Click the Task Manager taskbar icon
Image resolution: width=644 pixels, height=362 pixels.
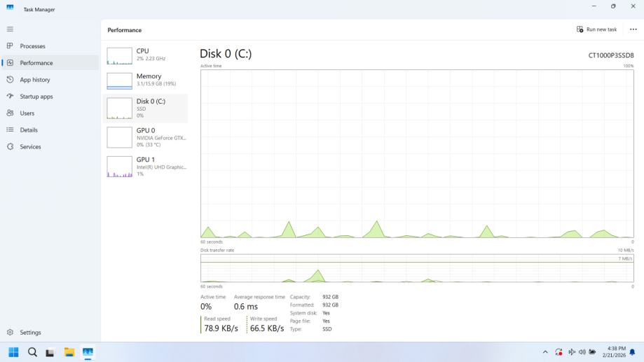point(88,352)
